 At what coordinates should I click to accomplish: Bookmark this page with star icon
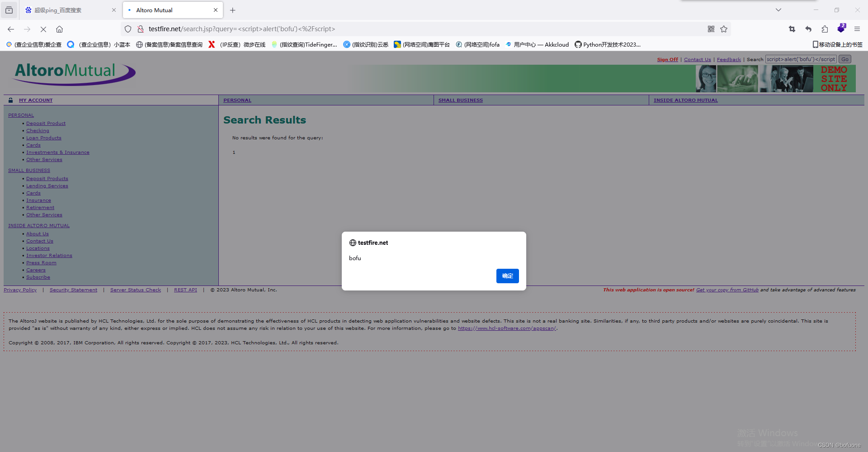pyautogui.click(x=724, y=29)
